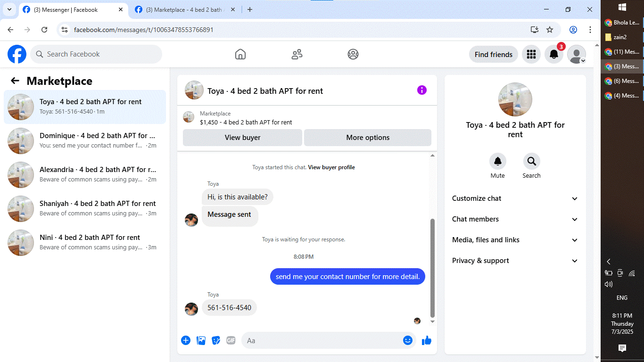This screenshot has height=362, width=644.
Task: Open Alexandria chat in conversation list
Action: pos(85,175)
